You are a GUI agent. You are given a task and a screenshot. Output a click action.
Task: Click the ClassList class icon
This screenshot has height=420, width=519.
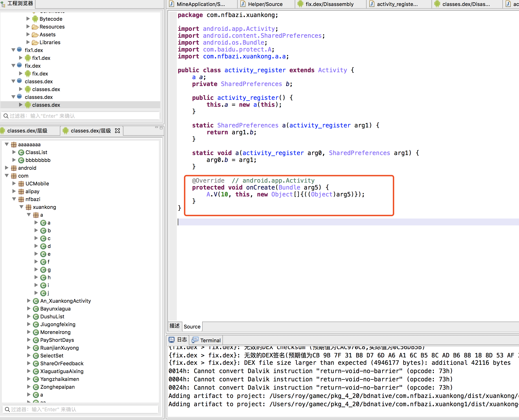(21, 152)
